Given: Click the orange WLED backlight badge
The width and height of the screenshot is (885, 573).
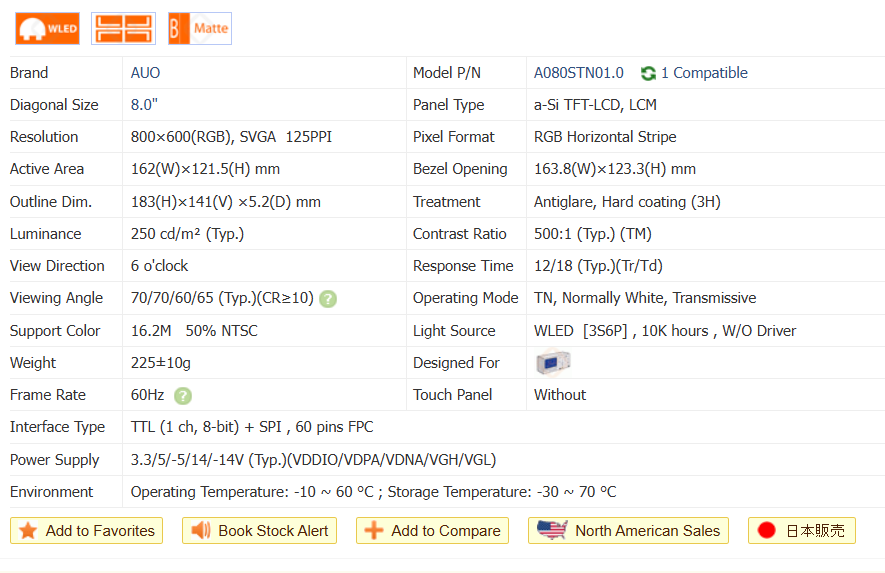Looking at the screenshot, I should pos(47,28).
